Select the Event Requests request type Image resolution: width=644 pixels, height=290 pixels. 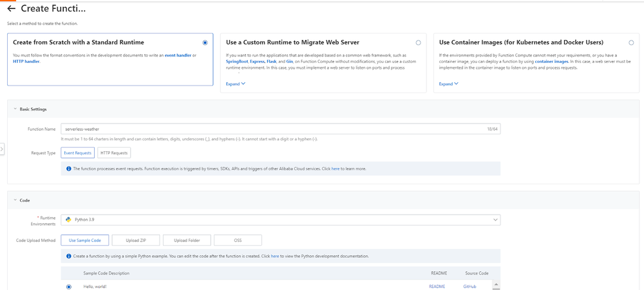78,152
